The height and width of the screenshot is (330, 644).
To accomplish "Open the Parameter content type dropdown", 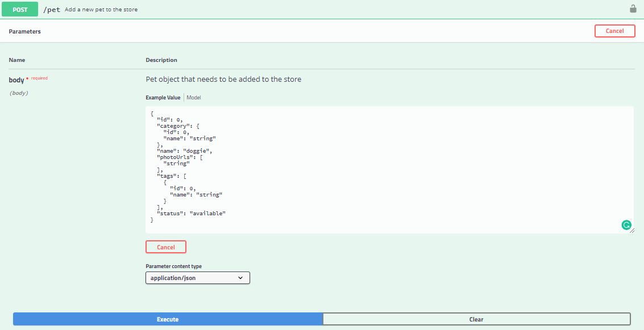I will [197, 278].
